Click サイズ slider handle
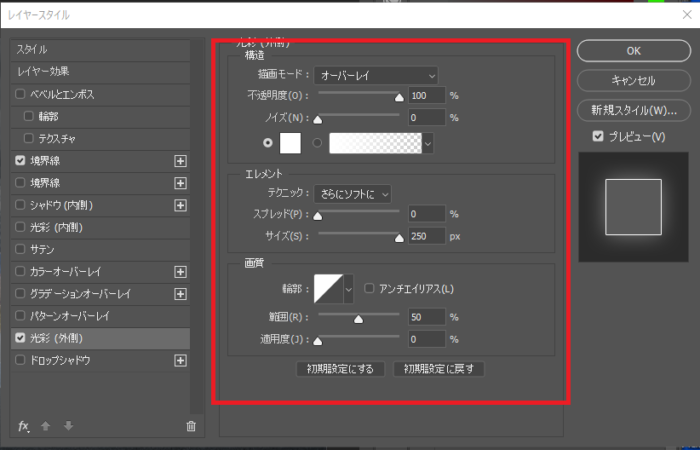The image size is (700, 450). point(400,238)
